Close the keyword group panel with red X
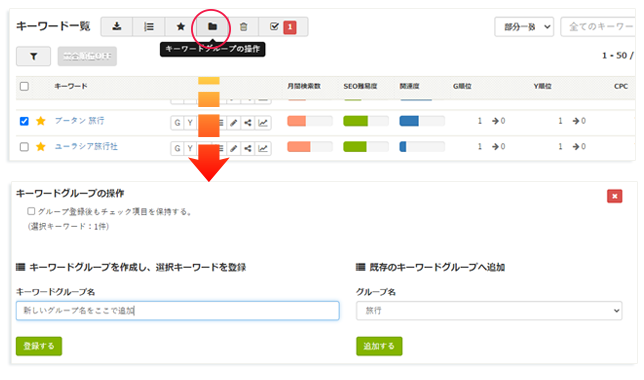This screenshot has width=644, height=380. point(614,196)
